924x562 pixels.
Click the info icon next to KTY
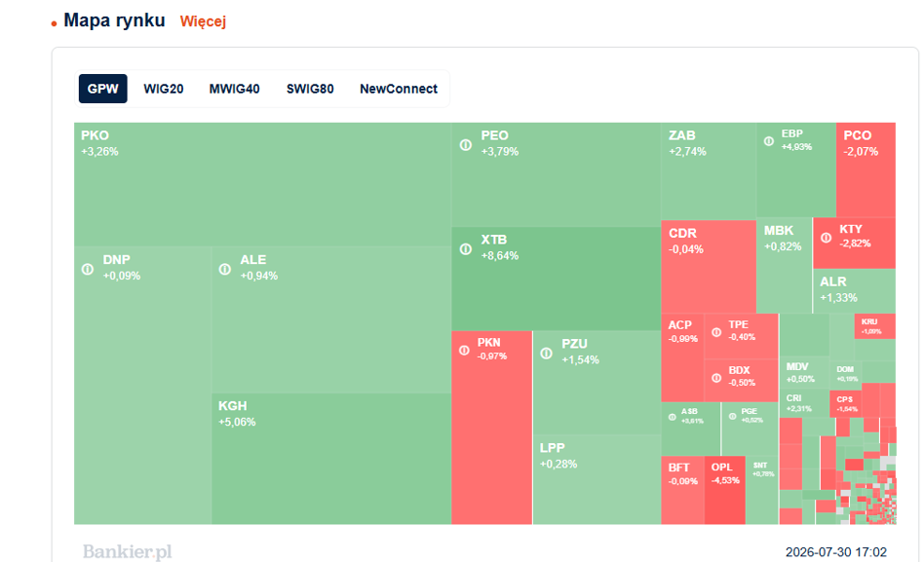point(827,238)
